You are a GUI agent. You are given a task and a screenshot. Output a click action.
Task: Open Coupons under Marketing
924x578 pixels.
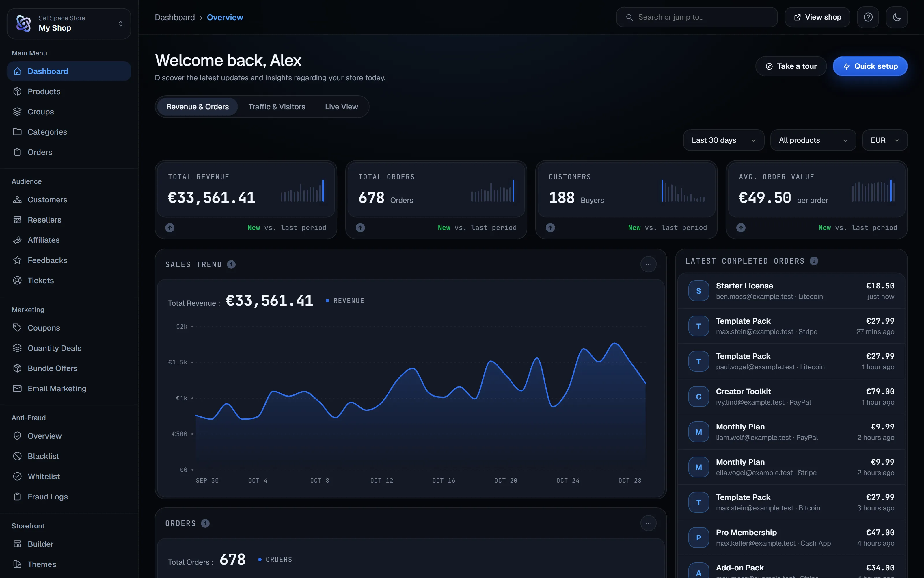point(69,328)
